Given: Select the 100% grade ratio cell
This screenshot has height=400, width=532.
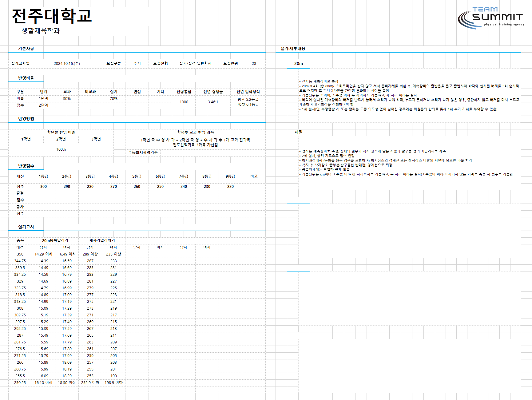Looking at the screenshot, I should 61,149.
